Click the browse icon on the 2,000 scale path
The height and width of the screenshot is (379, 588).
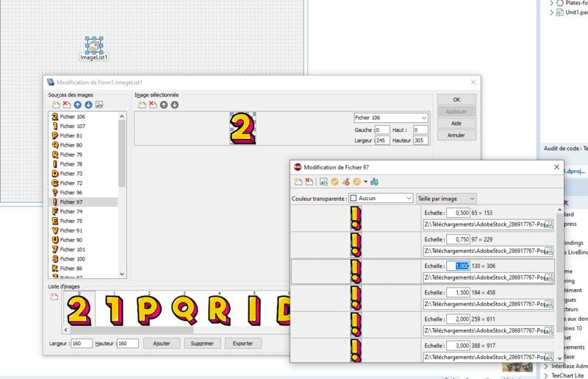coord(548,331)
